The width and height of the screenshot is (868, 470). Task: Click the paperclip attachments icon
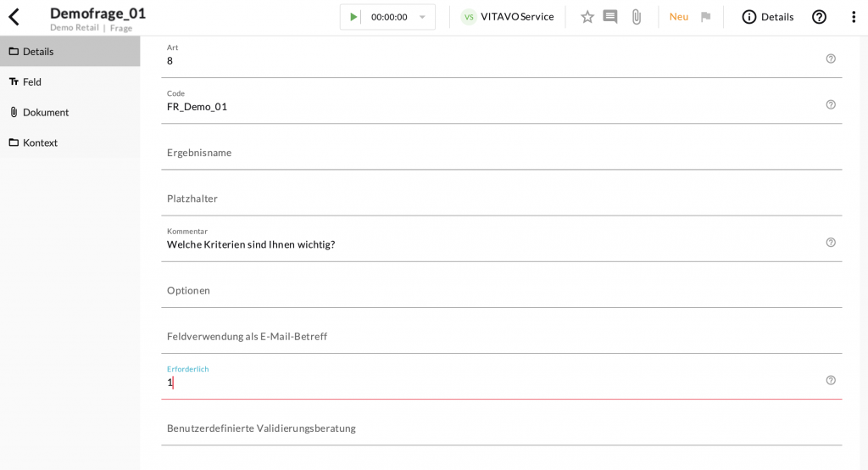coord(636,17)
